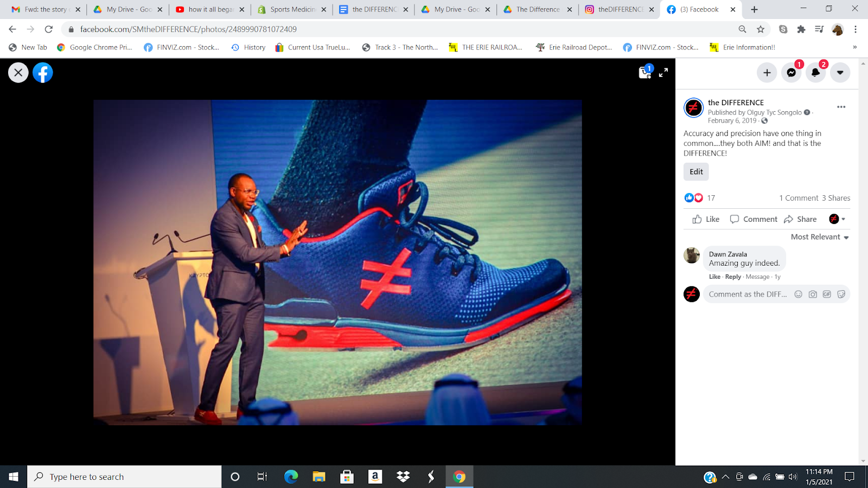Show more bookmarks chevron
Screen dimensions: 868x488
(855, 47)
